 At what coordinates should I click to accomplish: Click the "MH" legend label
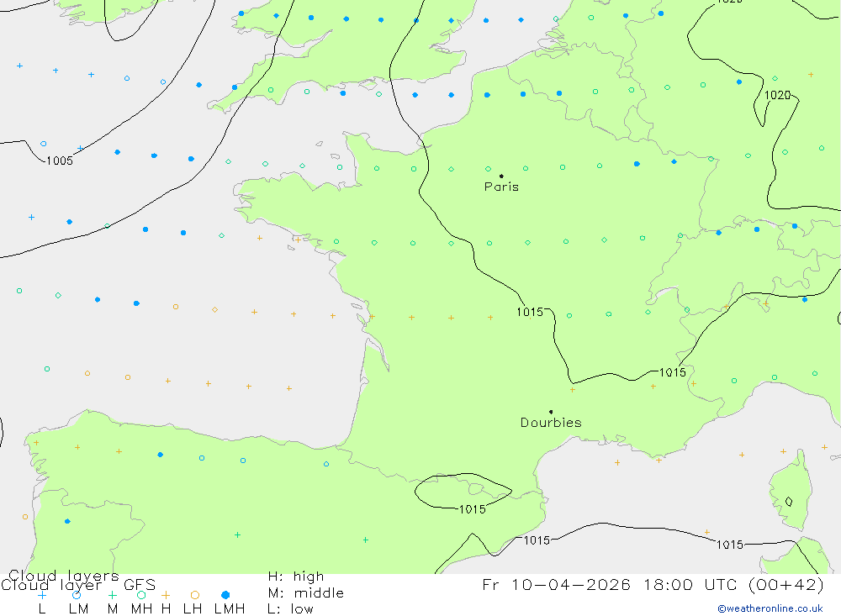click(x=141, y=609)
